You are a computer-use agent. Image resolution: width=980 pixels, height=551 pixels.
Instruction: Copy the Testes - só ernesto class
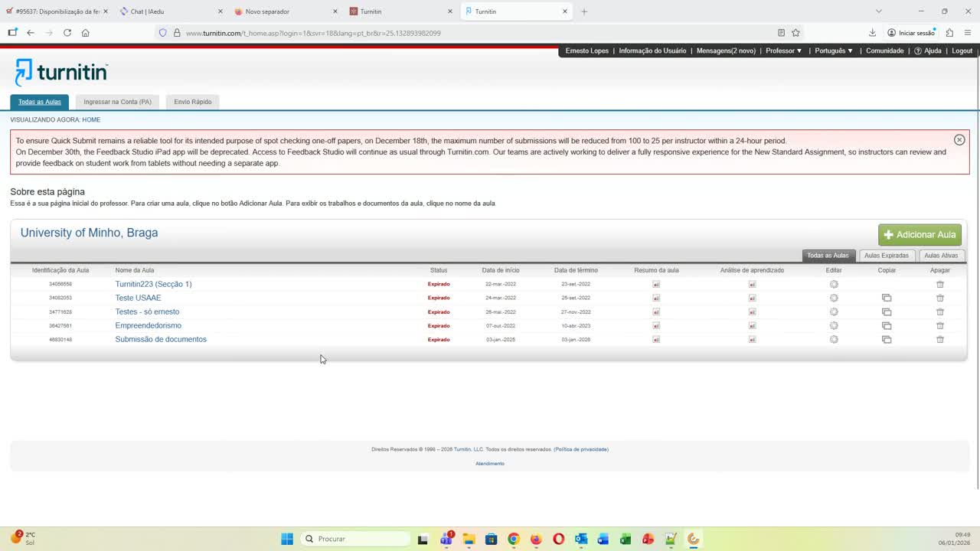coord(887,311)
